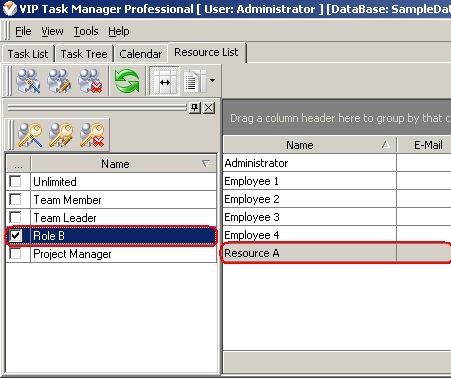Pin the roles panel with pushpin icon
This screenshot has width=451, height=378.
(x=195, y=108)
